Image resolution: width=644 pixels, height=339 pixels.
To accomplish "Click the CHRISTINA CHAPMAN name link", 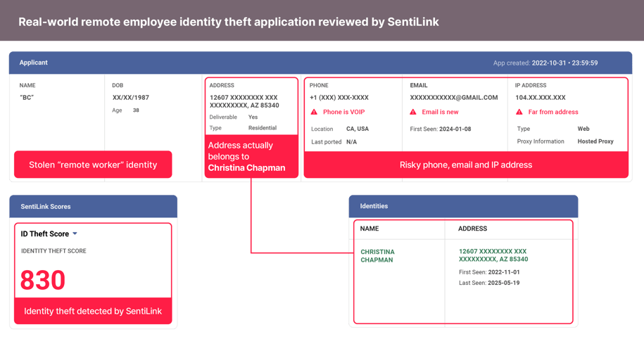I will click(x=377, y=256).
